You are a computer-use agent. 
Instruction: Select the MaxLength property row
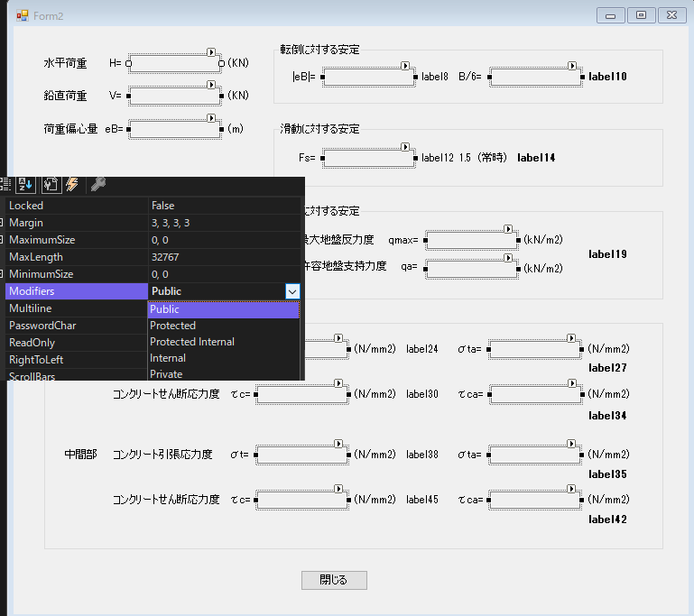(x=153, y=257)
